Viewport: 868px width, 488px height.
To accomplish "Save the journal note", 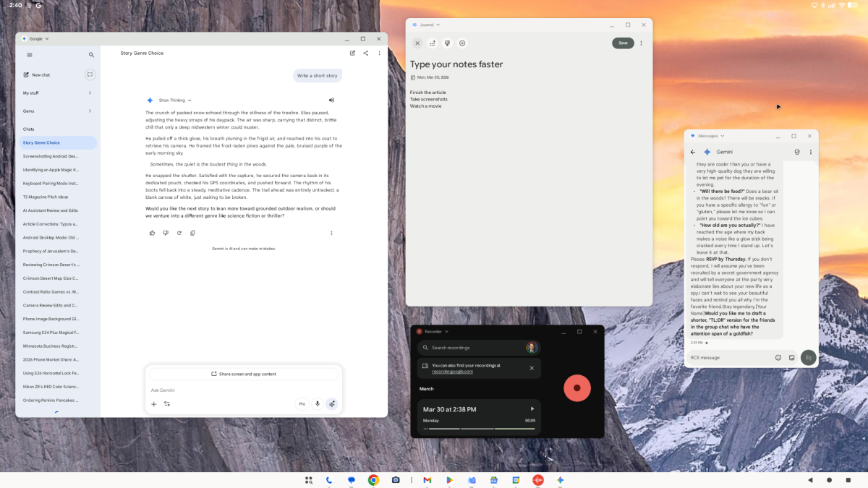I will [622, 43].
